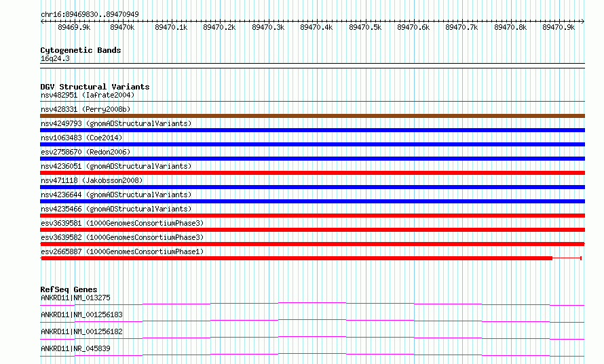This screenshot has height=364, width=604.
Task: Open variant nsv482951 (Iafrate2004) label
Action: [x=88, y=95]
